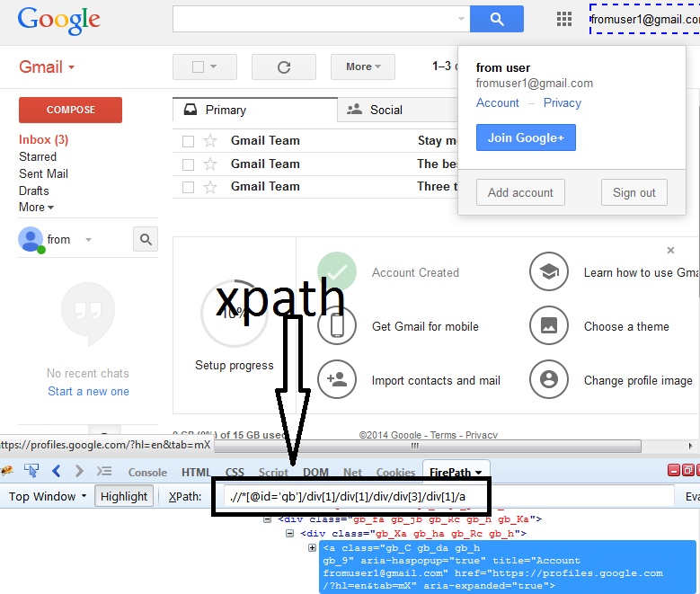The height and width of the screenshot is (594, 700).
Task: Click the Account Created checkmark icon
Action: 337,271
